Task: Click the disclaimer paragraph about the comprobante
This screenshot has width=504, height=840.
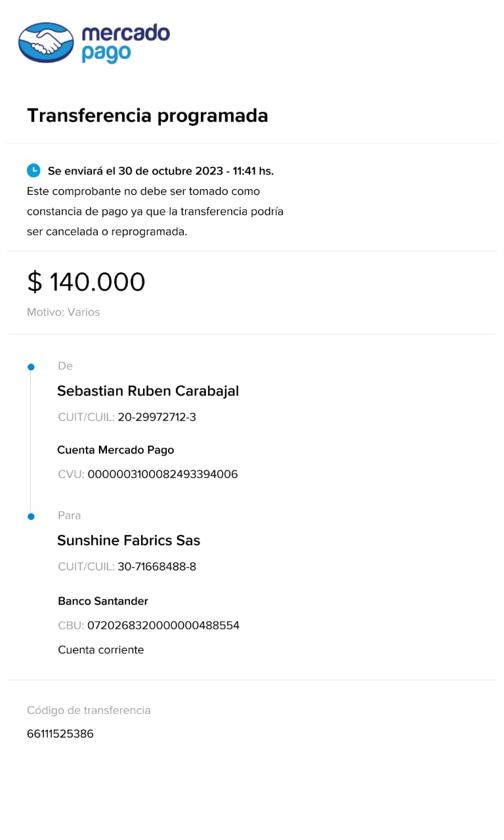Action: (155, 212)
